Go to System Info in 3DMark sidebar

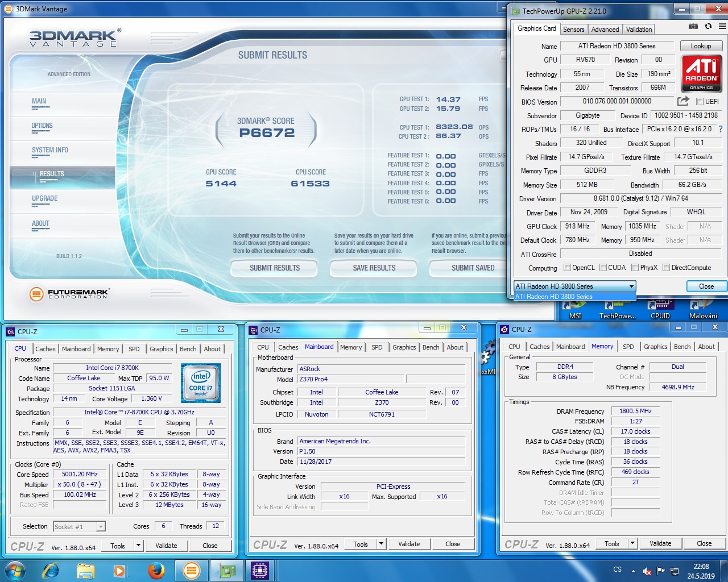coord(50,151)
